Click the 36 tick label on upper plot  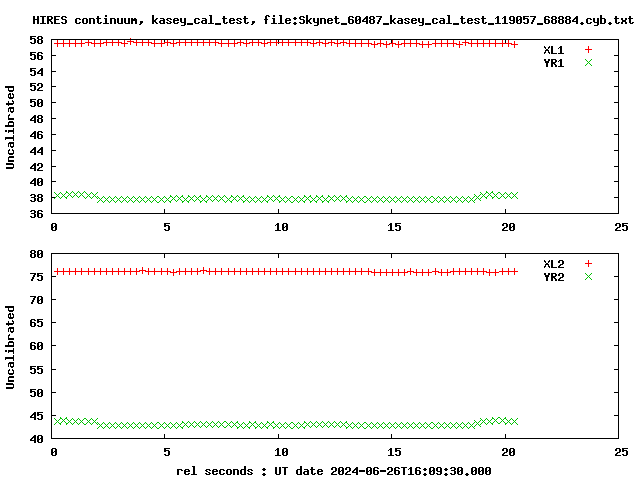pos(36,214)
